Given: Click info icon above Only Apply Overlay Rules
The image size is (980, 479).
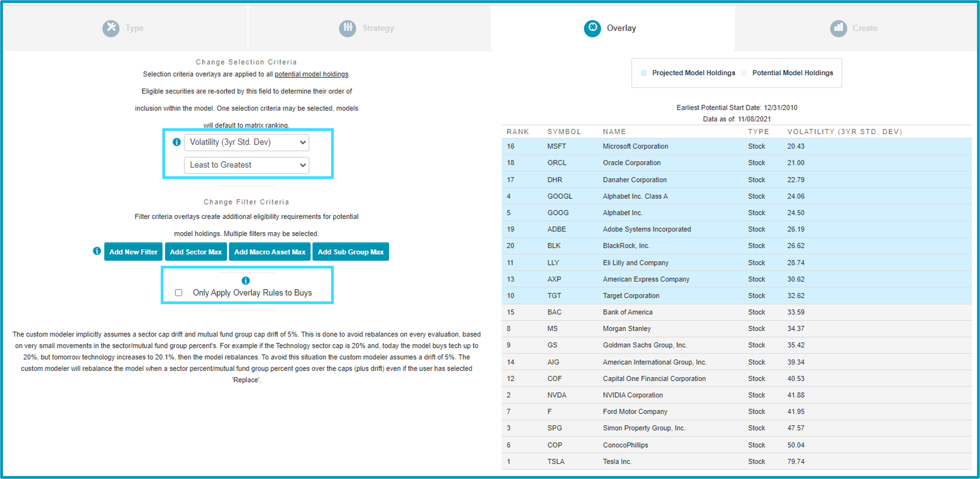Looking at the screenshot, I should point(246,280).
